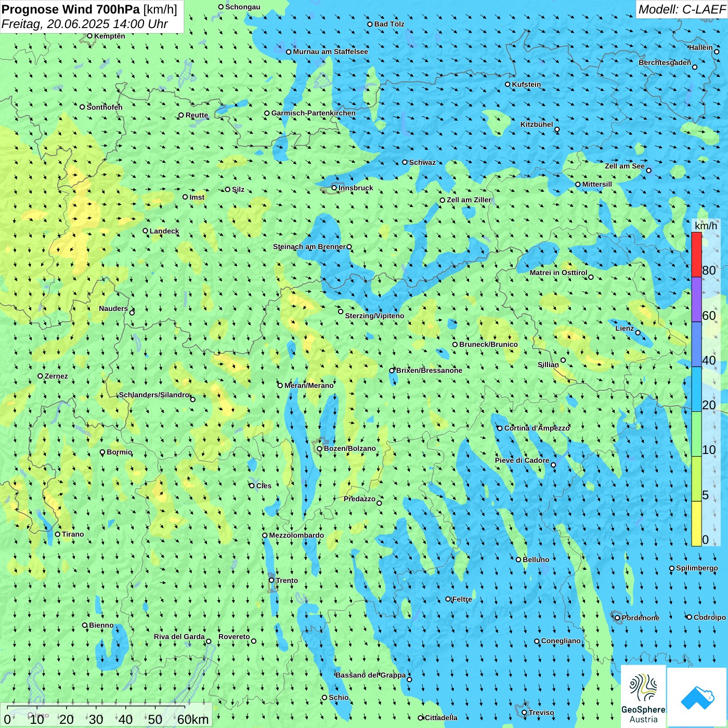Viewport: 728px width, 728px height.
Task: Click the 'Murnau am Staffelsee' label
Action: [331, 51]
